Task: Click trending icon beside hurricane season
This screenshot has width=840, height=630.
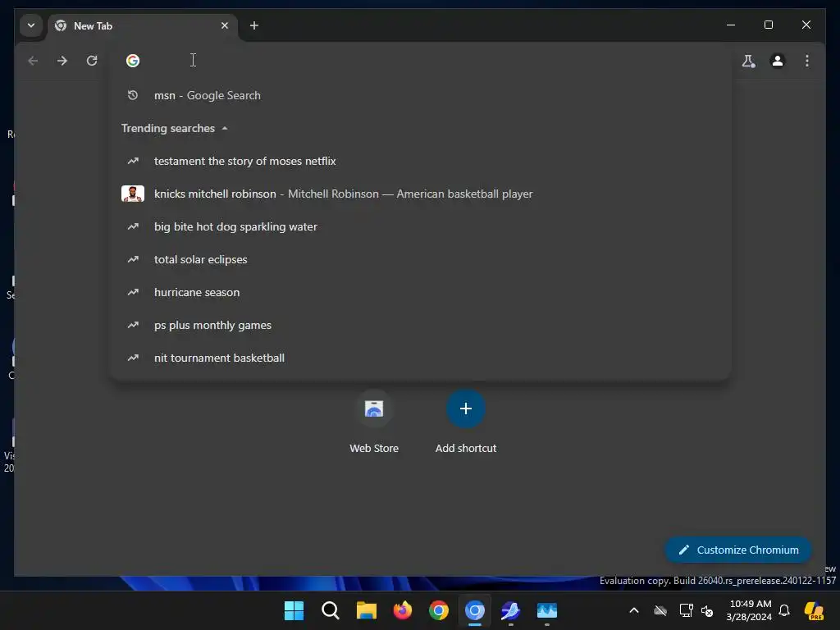Action: (x=133, y=293)
